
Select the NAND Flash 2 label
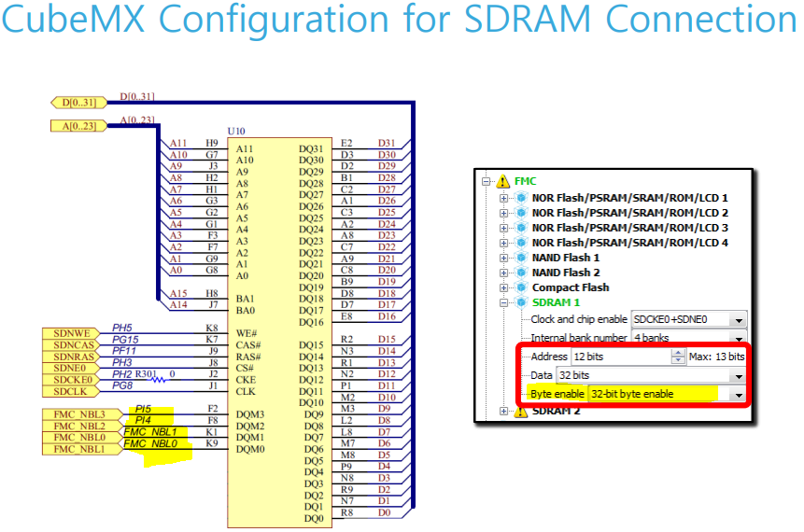[x=566, y=273]
